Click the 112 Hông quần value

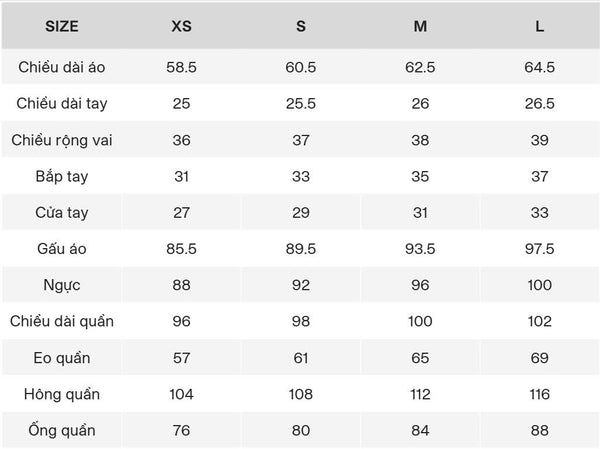pos(420,394)
